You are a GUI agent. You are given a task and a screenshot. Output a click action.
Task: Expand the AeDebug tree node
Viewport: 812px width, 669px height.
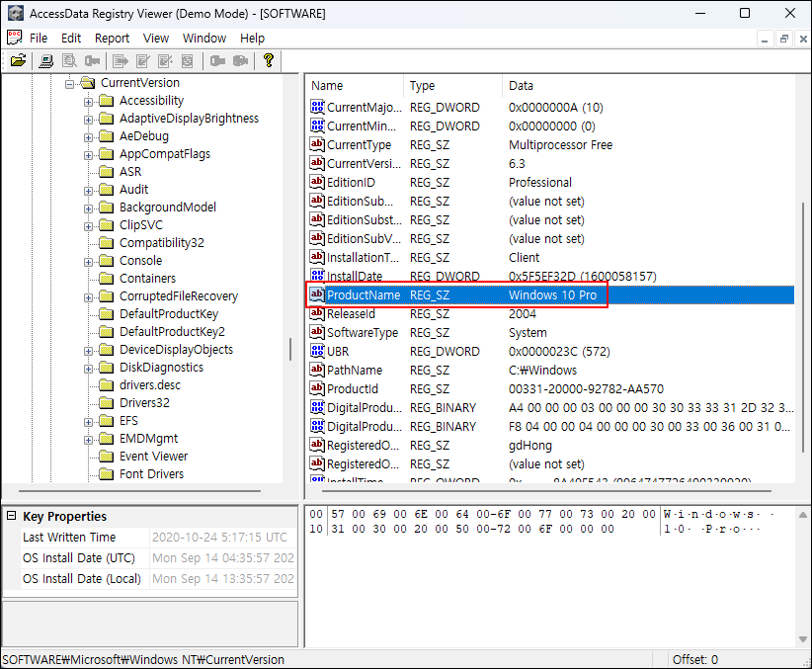click(89, 137)
